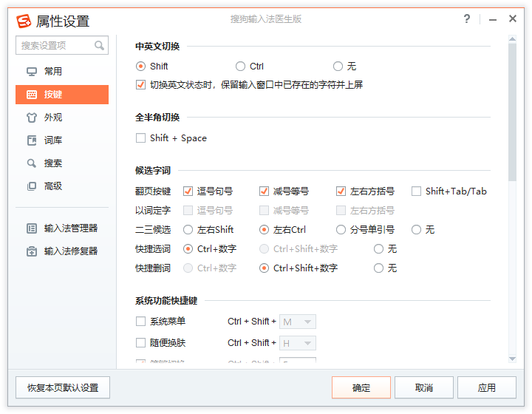
Task: Enable 系统菜单 shortcut checkbox
Action: tap(141, 322)
